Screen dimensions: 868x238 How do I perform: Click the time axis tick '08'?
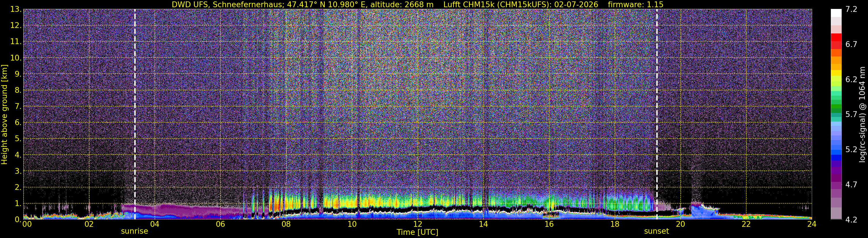(x=286, y=224)
